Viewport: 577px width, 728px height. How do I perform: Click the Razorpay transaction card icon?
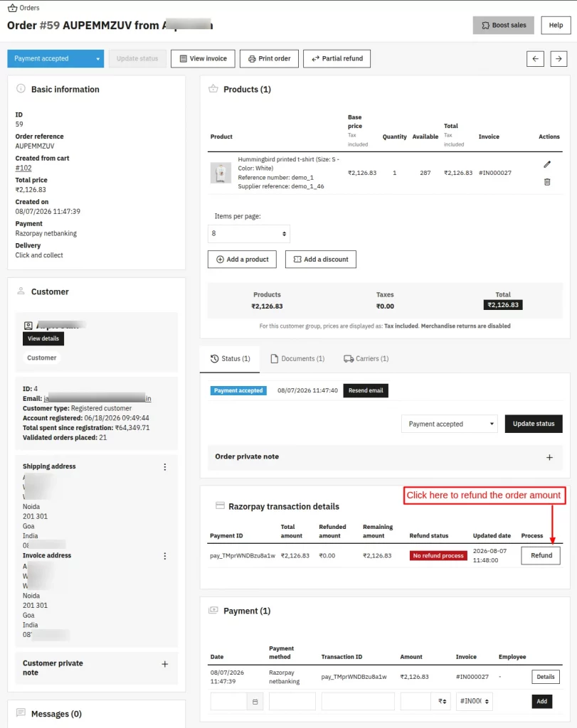pos(221,505)
